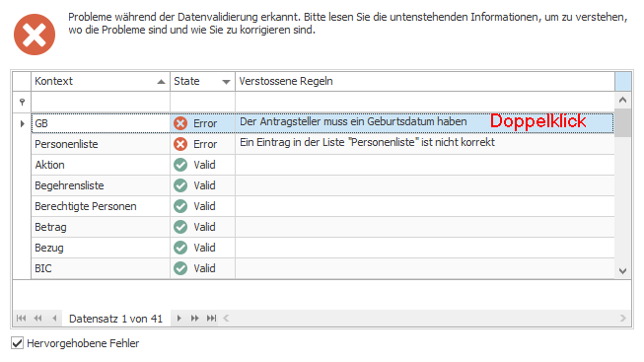Click State filter input cell

tap(202, 102)
